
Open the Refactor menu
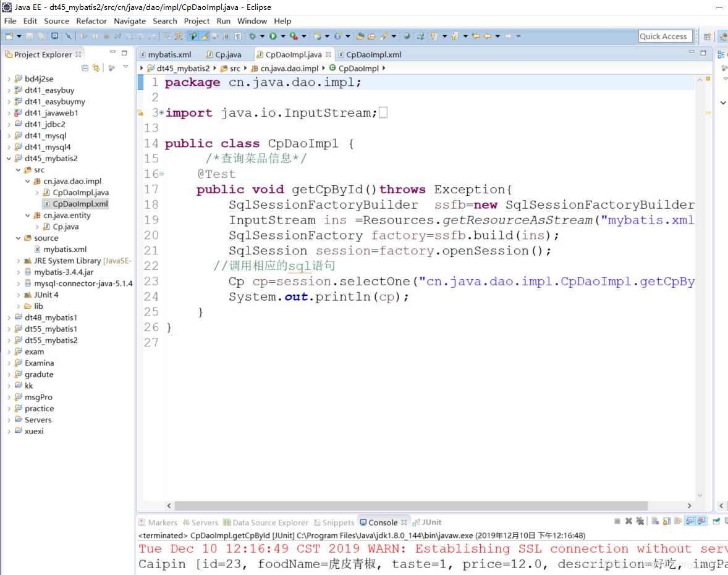[91, 21]
